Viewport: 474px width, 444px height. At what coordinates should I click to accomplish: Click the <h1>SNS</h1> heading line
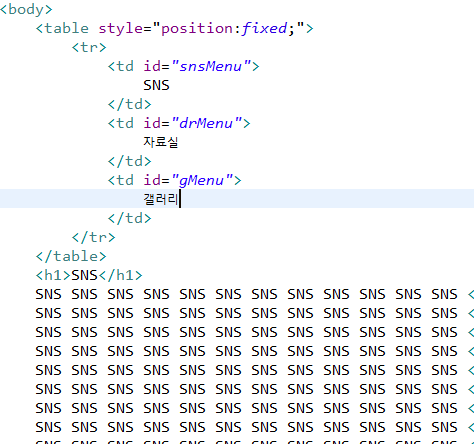point(89,275)
